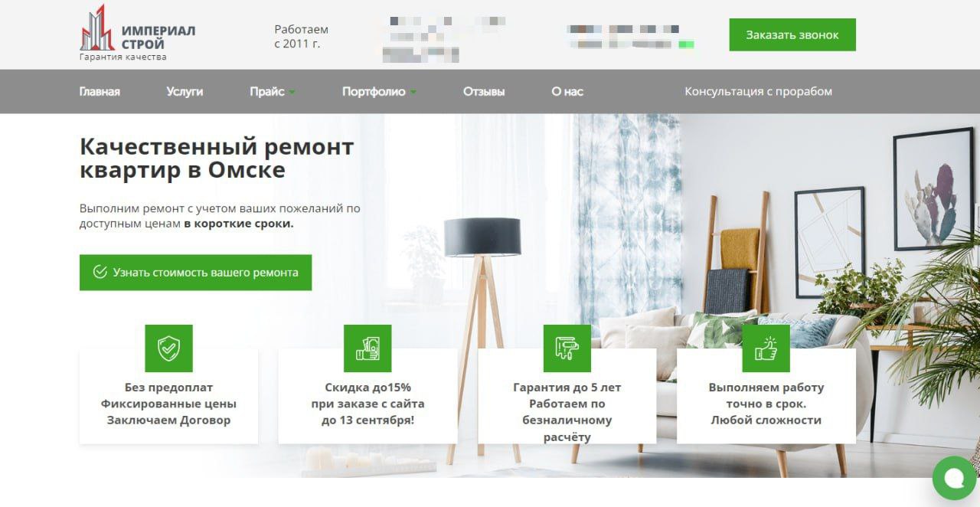Click the green shield checkmark icon
This screenshot has height=507, width=980.
tap(168, 348)
